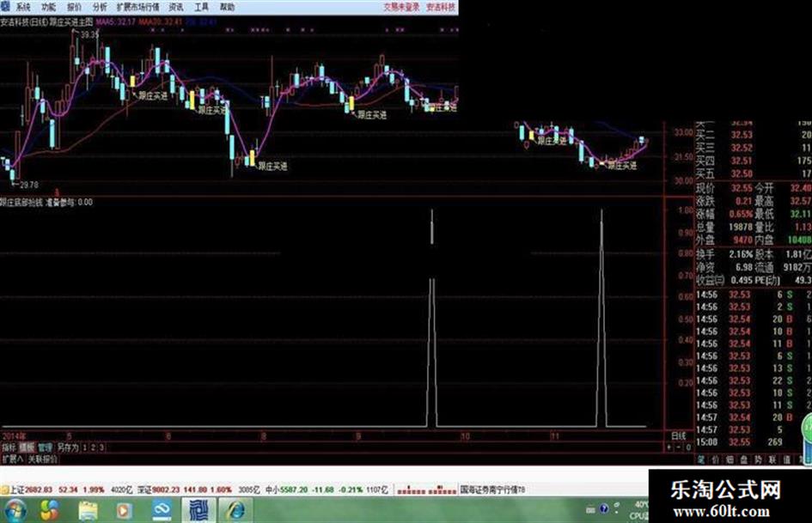
Task: Select the 指标 tab below the chart
Action: [x=9, y=447]
